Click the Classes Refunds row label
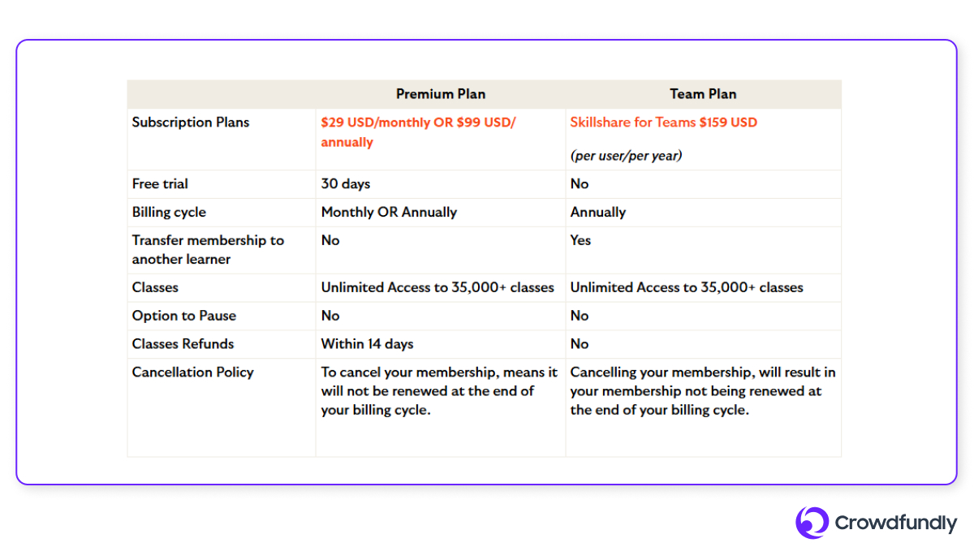This screenshot has width=974, height=560. pyautogui.click(x=183, y=344)
